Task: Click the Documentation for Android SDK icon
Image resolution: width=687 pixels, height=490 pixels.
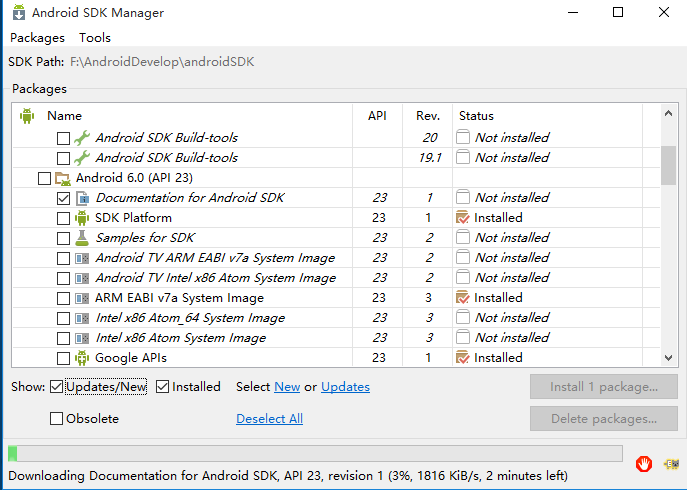Action: (x=82, y=198)
